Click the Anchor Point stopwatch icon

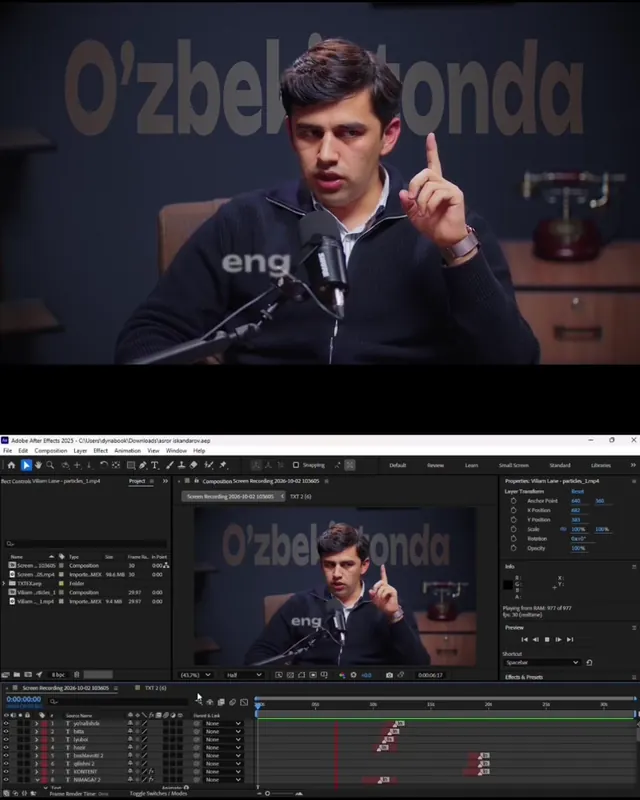[x=513, y=501]
